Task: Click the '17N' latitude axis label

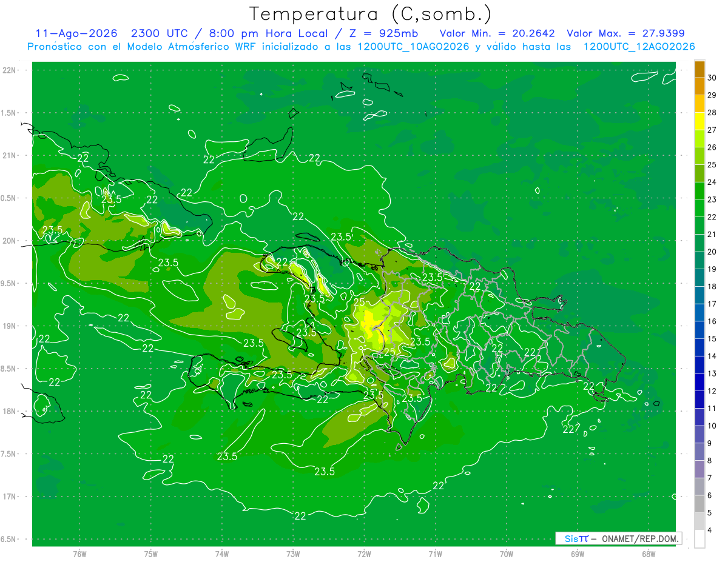Action: [x=9, y=497]
